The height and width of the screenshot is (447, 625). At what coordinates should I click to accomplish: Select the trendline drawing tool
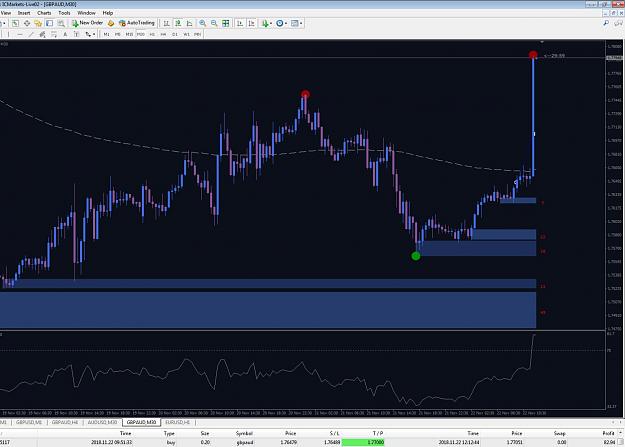click(x=31, y=35)
